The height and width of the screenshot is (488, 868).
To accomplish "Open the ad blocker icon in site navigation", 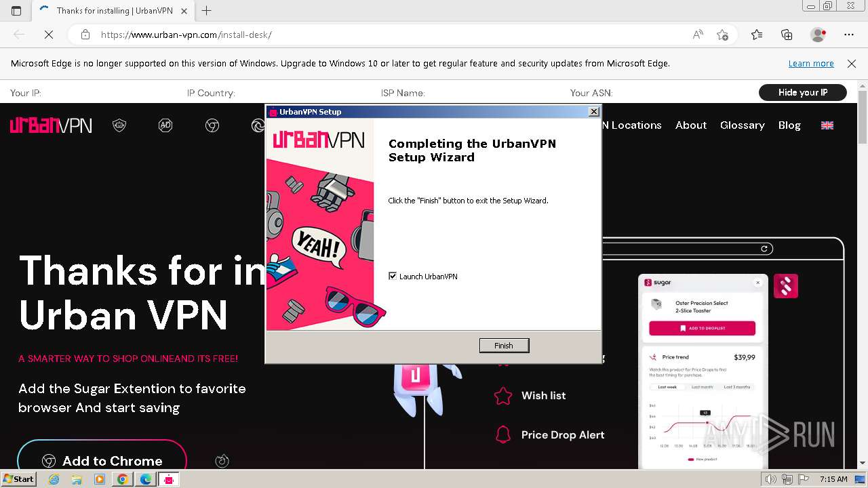I will click(x=165, y=125).
